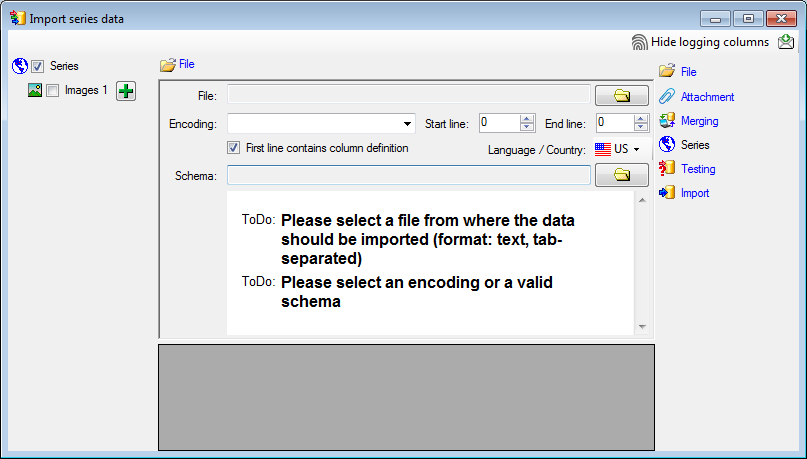Image resolution: width=807 pixels, height=459 pixels.
Task: Click the US flag icon
Action: 603,149
